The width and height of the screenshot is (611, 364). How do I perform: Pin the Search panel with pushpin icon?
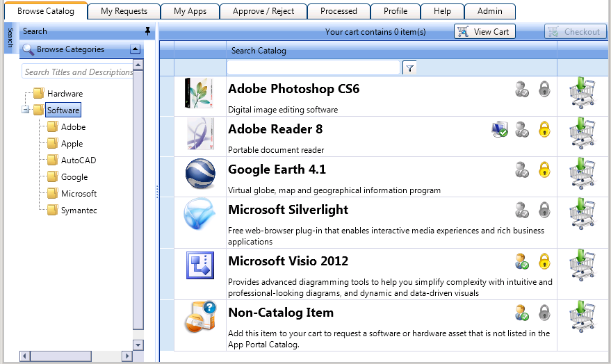[x=147, y=31]
